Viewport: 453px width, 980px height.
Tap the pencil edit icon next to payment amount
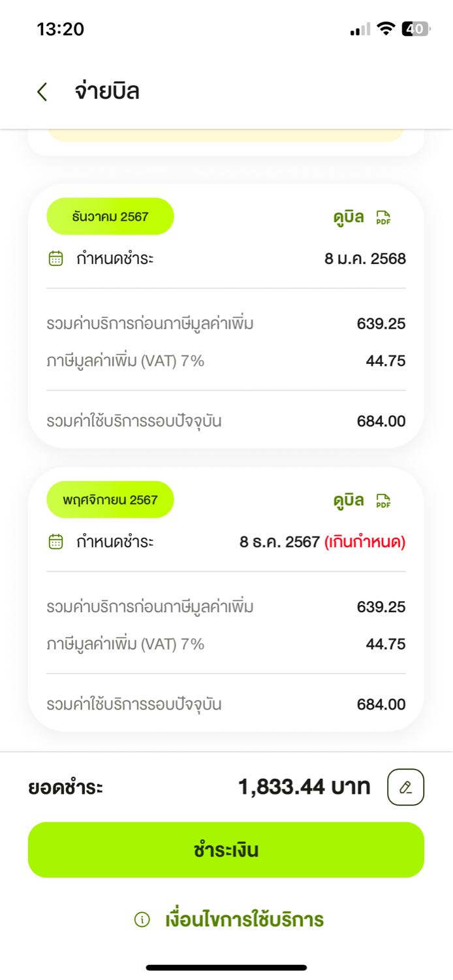(x=405, y=787)
